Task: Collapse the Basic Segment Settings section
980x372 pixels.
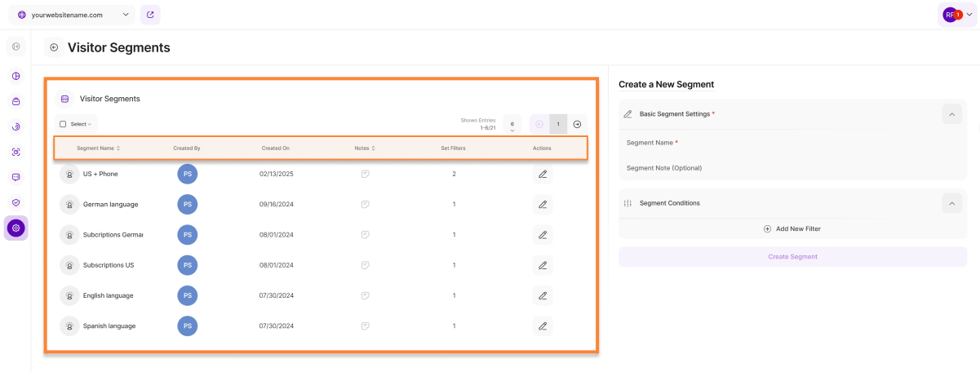Action: [951, 114]
